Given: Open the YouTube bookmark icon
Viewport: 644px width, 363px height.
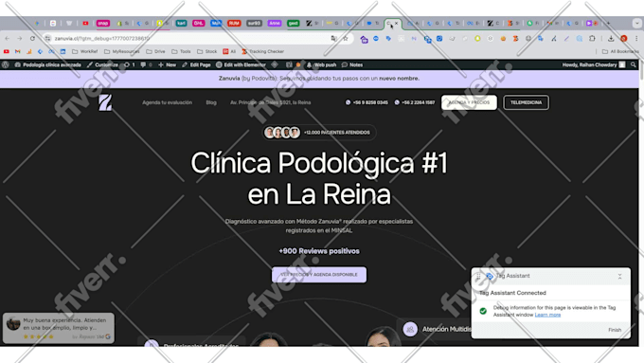Looking at the screenshot, I should (7, 51).
